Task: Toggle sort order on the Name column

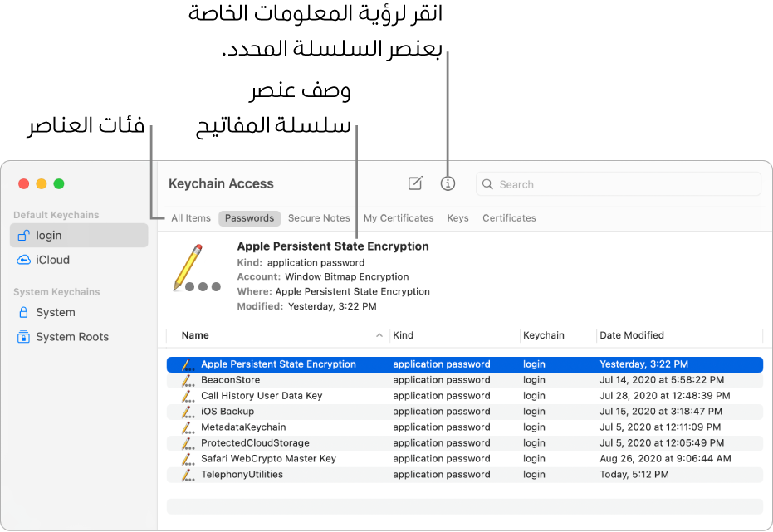Action: [196, 335]
